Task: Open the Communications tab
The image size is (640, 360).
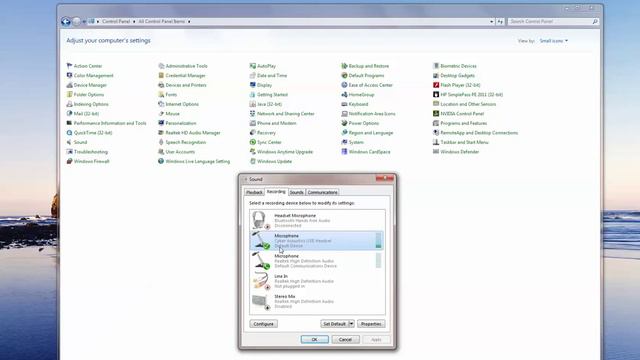Action: tap(322, 192)
